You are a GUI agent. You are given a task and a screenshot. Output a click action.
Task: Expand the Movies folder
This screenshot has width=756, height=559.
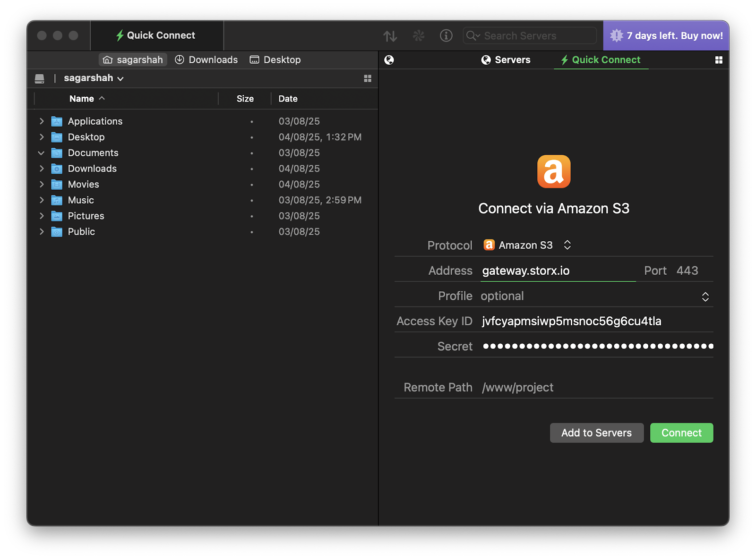42,184
